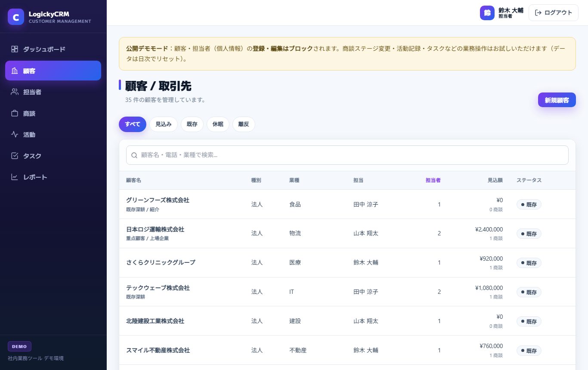Screen dimensions: 588x370
Task: Focus the customer search field
Action: 347,155
